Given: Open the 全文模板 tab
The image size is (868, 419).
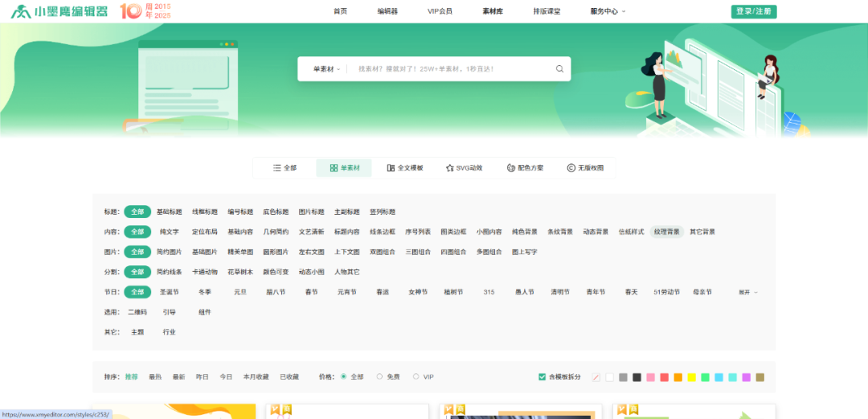Looking at the screenshot, I should (x=404, y=168).
